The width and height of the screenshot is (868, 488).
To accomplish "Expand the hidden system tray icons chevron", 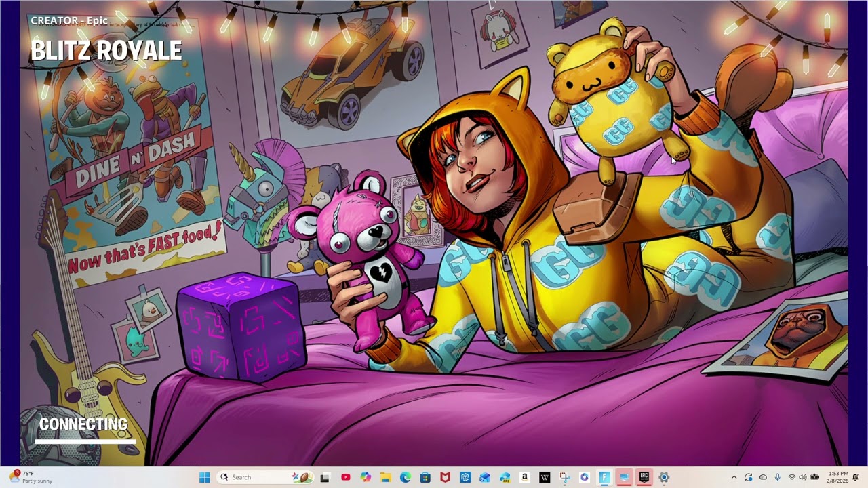I will [734, 477].
